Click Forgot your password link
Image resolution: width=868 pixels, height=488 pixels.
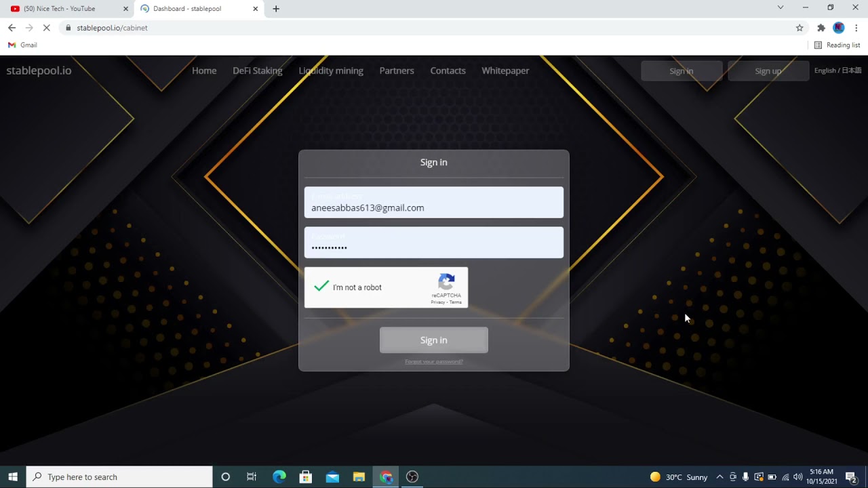coord(434,361)
